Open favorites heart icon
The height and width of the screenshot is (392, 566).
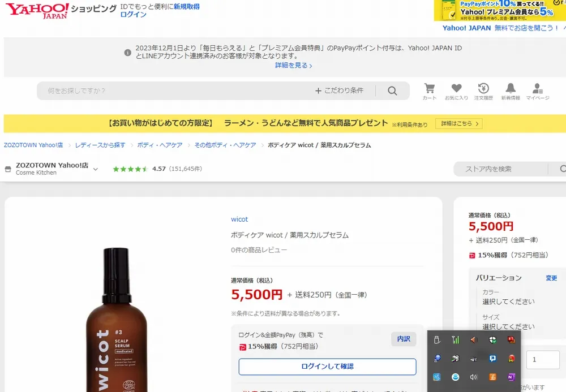click(456, 88)
